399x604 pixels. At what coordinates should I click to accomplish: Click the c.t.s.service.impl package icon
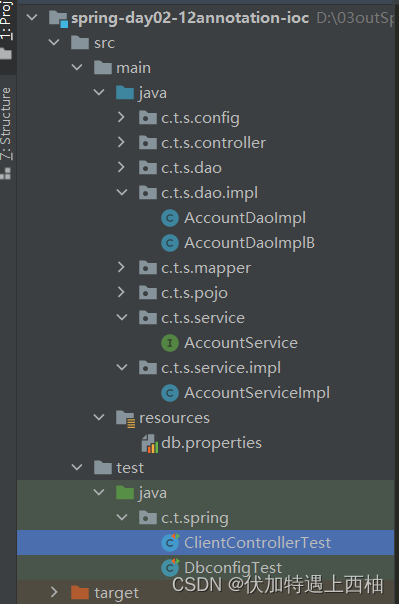tap(148, 367)
